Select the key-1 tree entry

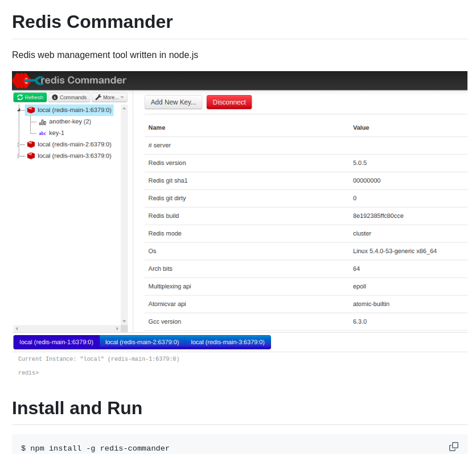click(56, 133)
